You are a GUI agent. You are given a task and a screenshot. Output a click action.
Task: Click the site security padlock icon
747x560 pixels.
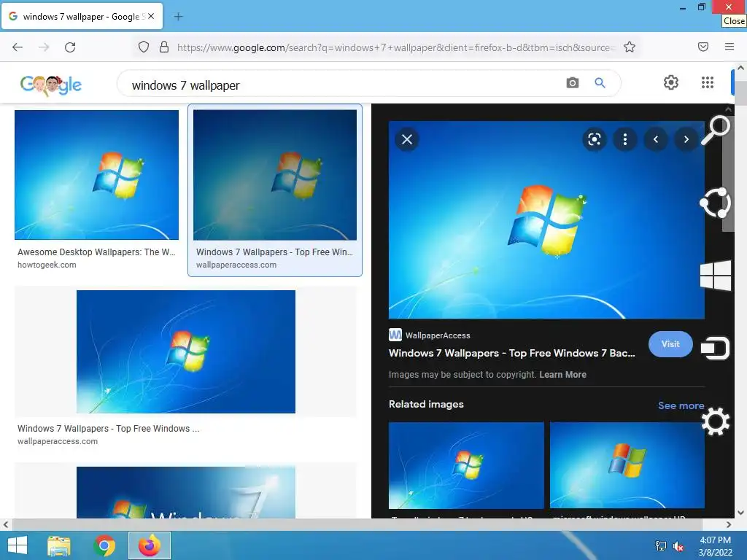pyautogui.click(x=164, y=47)
